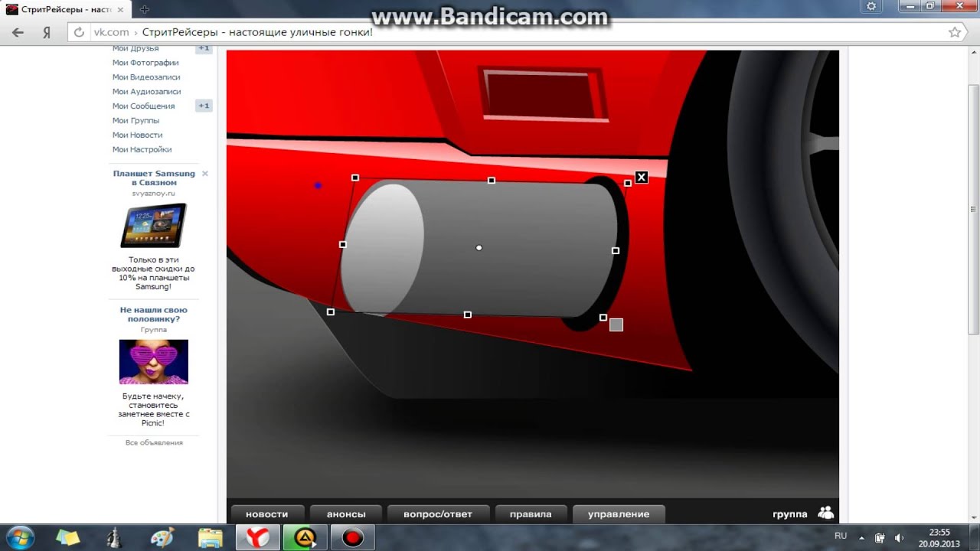This screenshot has width=980, height=551.
Task: Close the Samsung tablet ad
Action: click(204, 174)
